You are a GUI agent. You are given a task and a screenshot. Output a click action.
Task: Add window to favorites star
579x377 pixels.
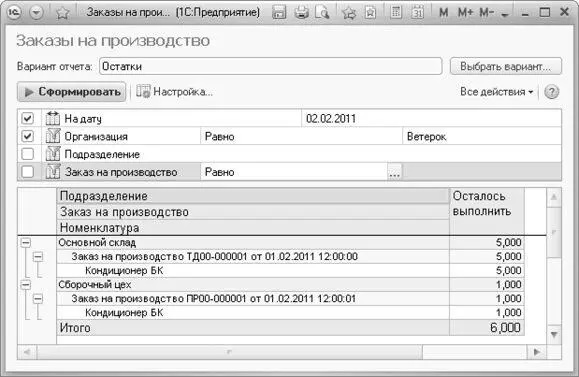(62, 13)
